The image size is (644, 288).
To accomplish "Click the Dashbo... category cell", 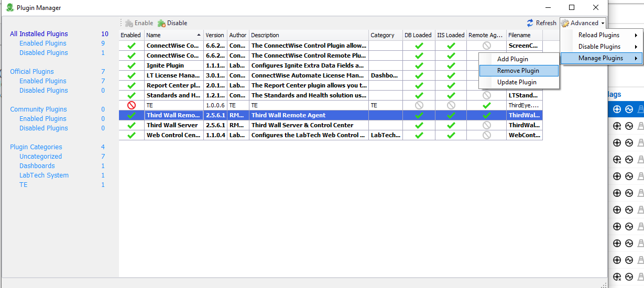I will pos(386,76).
